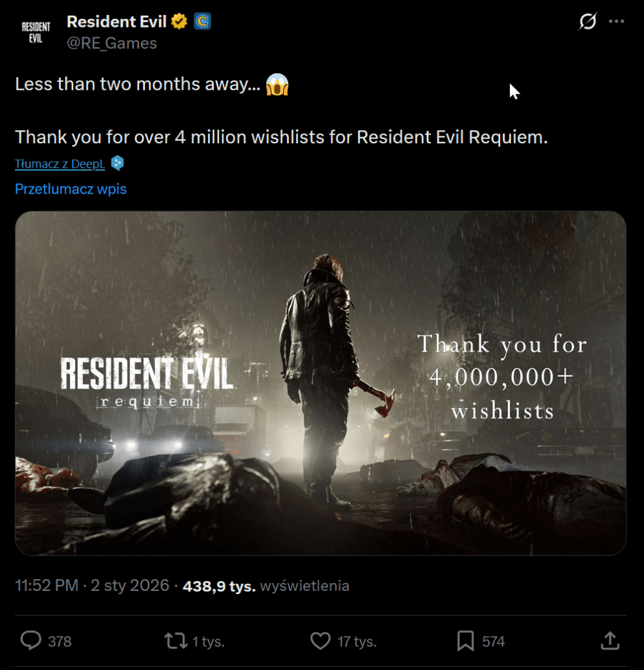View the 438,9 tys. wyświetlenia stats
Image resolution: width=644 pixels, height=670 pixels.
pos(265,586)
